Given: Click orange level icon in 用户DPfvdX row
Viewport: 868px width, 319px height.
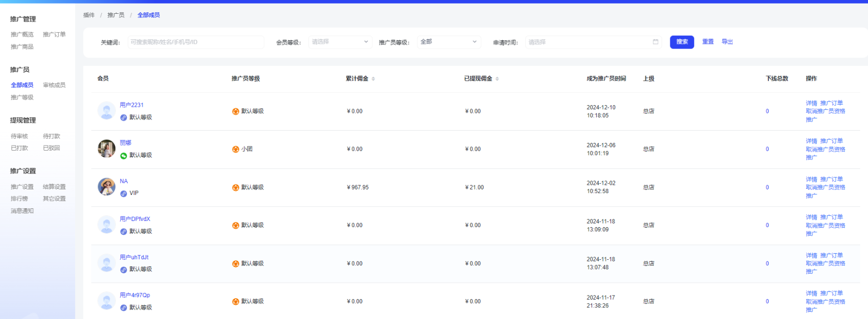Looking at the screenshot, I should point(236,225).
